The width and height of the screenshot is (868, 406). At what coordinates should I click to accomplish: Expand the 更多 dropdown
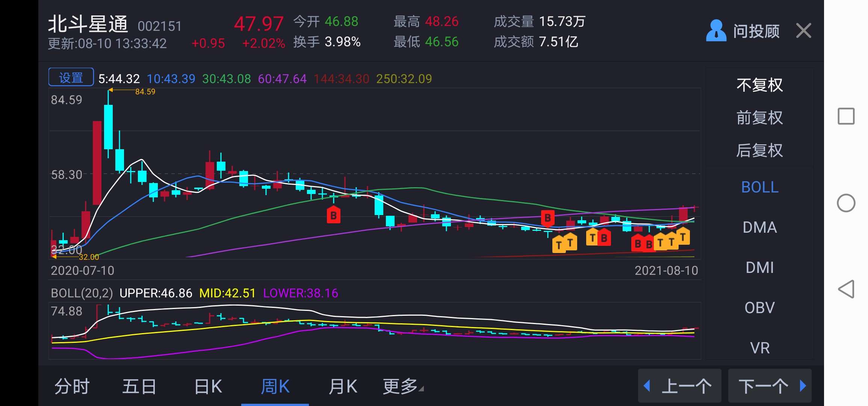tap(403, 386)
